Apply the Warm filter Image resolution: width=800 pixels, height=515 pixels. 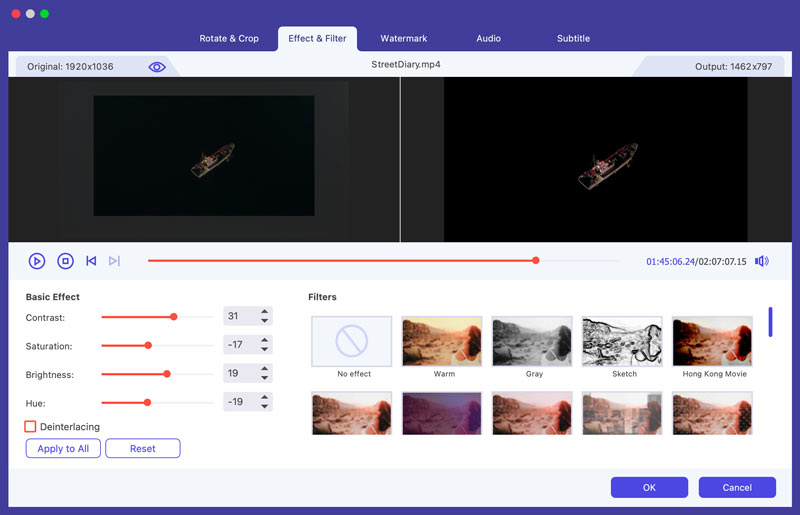point(442,341)
